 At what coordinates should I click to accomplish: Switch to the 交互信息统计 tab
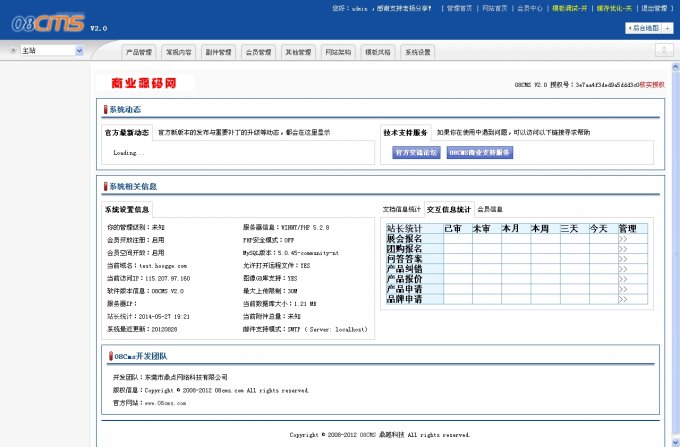tap(449, 209)
